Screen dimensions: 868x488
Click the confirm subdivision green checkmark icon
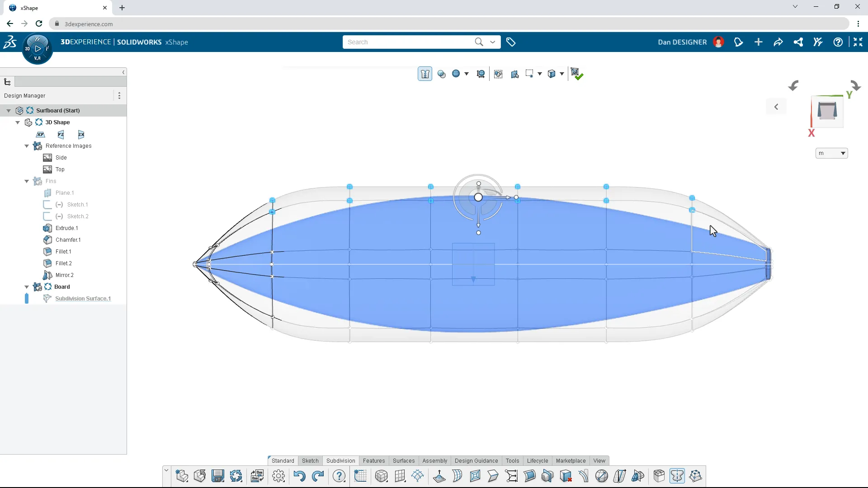click(x=576, y=74)
